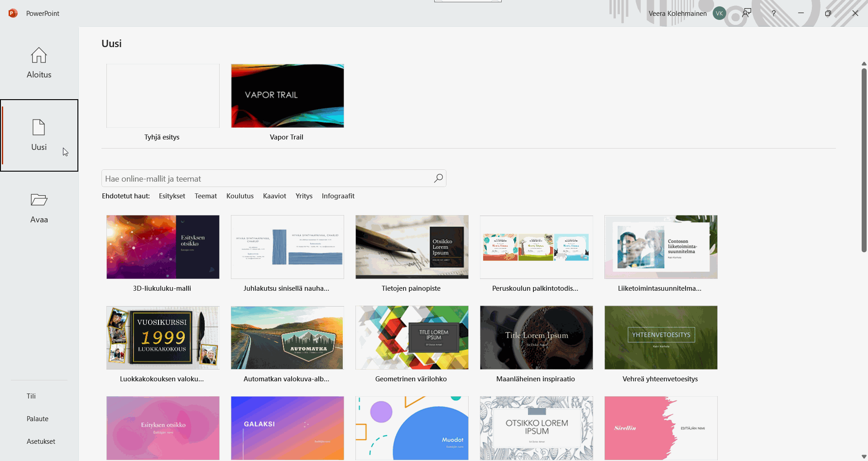Click the Uusi page heading
The height and width of the screenshot is (461, 868).
[111, 43]
